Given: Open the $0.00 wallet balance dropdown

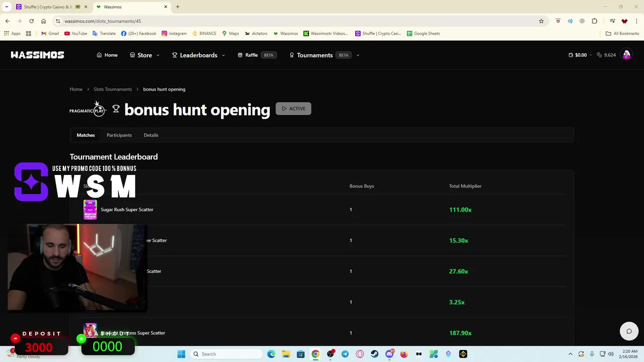Looking at the screenshot, I should pyautogui.click(x=580, y=55).
